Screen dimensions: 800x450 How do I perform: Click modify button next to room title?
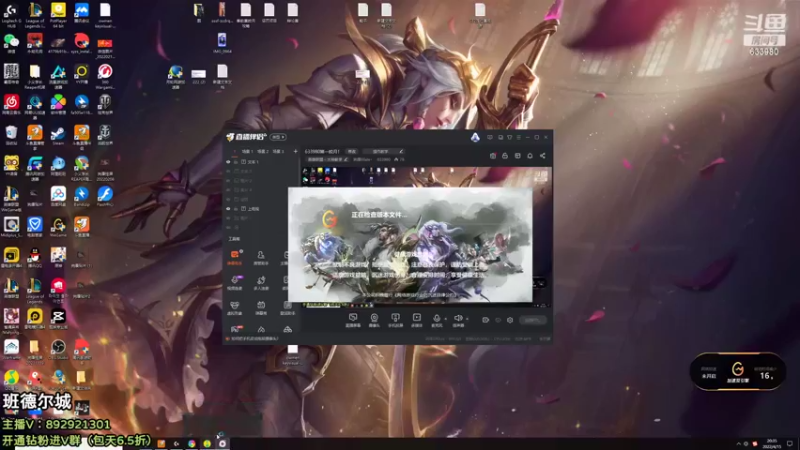(x=352, y=152)
